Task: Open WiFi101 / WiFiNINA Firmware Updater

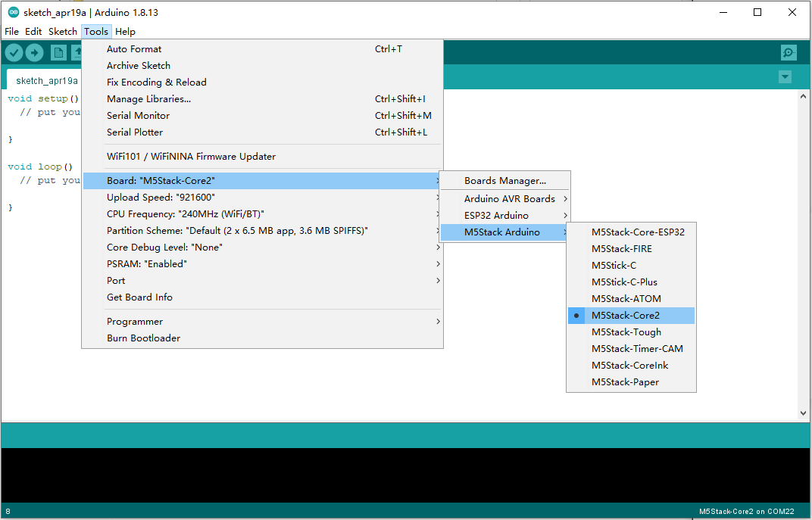Action: pos(263,156)
